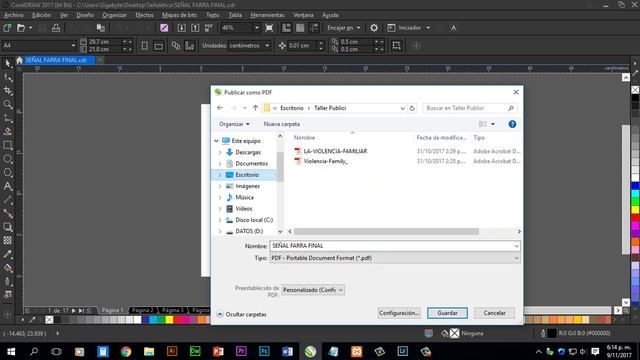Select the Text tool
Viewport: 640px width, 360px height.
pos(7,186)
